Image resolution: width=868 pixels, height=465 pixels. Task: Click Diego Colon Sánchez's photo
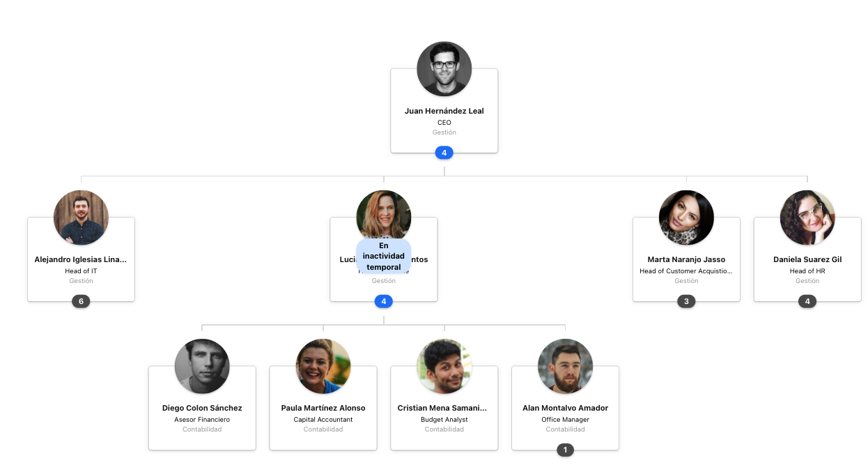202,366
